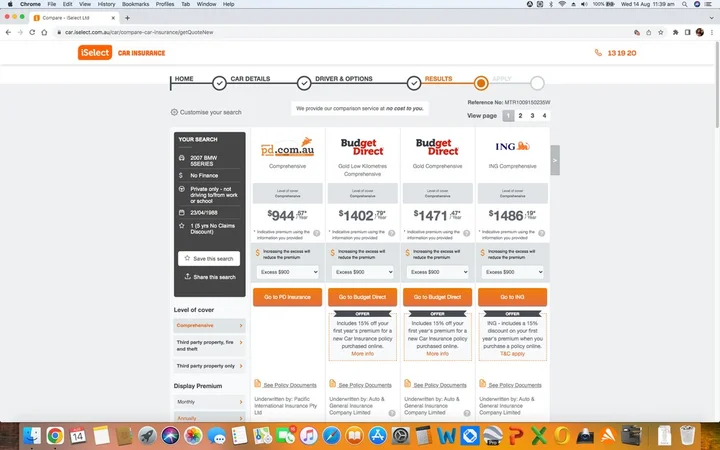Click Go to Budget Direct for Gold Low Kilometres
Image resolution: width=720 pixels, height=450 pixels.
[x=362, y=297]
